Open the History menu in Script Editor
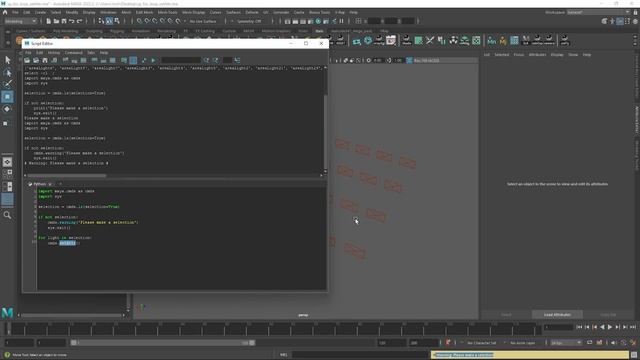This screenshot has height=360, width=640. click(x=54, y=53)
